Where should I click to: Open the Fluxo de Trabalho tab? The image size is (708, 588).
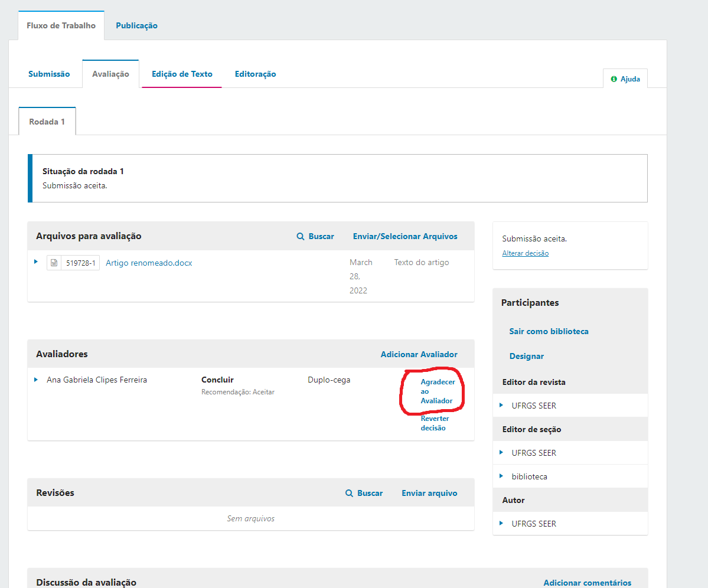[x=61, y=26]
